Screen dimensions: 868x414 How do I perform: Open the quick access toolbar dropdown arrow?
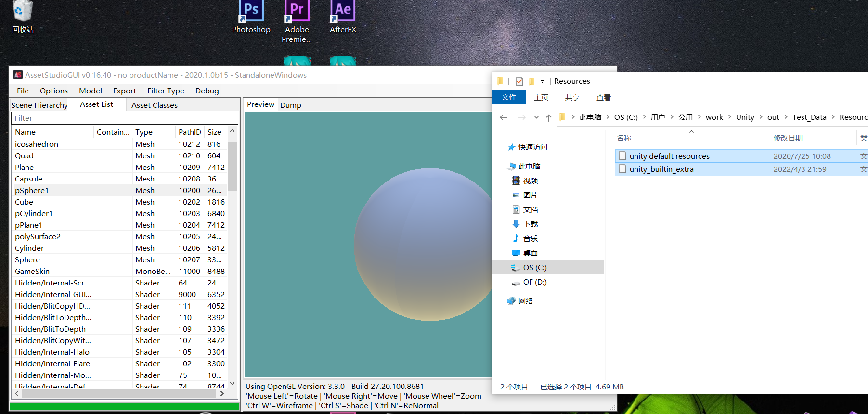(x=542, y=82)
